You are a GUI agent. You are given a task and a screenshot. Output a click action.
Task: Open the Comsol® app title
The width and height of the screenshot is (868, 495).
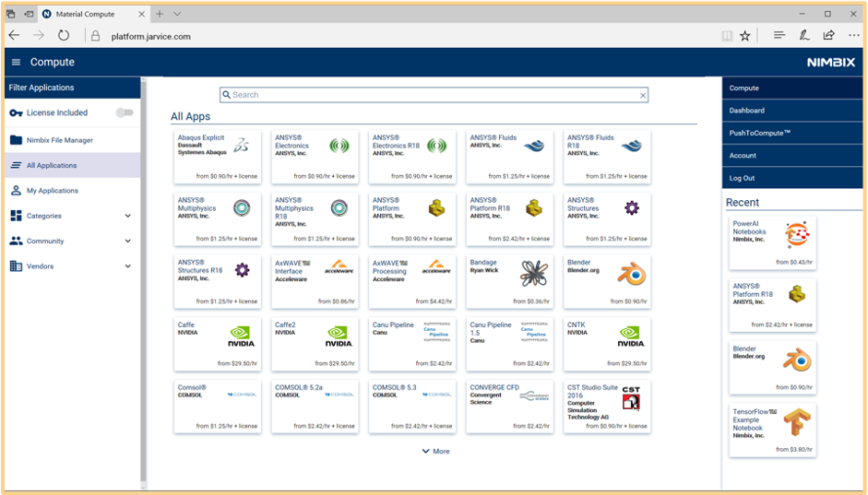tap(192, 388)
